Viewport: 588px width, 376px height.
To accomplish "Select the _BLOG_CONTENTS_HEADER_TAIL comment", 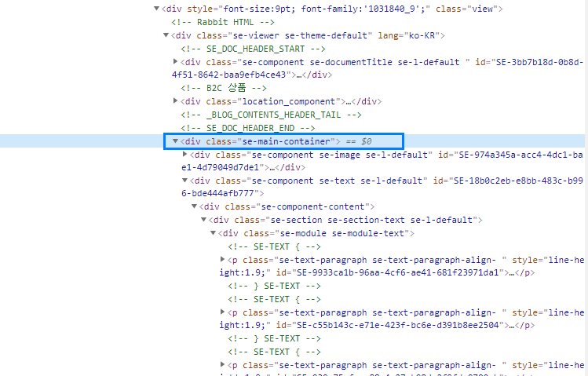I will pyautogui.click(x=271, y=115).
